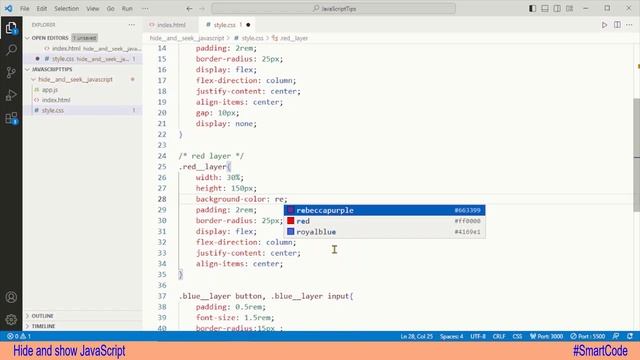This screenshot has height=360, width=640.
Task: Click the editor vertical scrollbar thumb
Action: pos(636,154)
